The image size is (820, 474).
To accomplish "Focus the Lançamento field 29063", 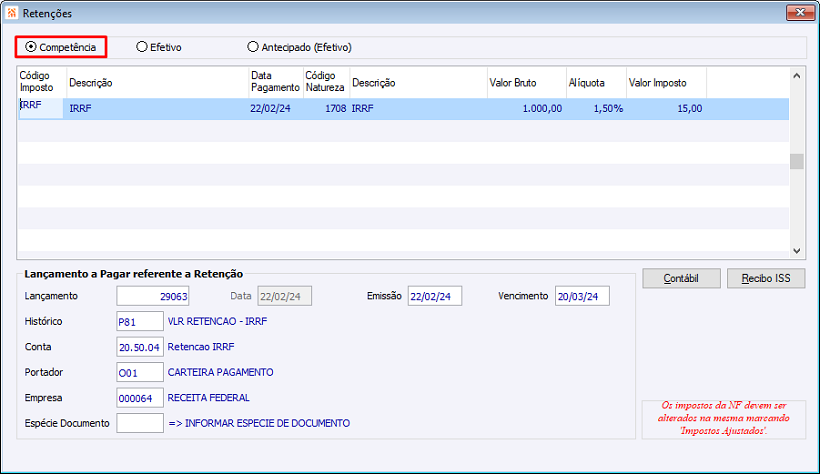I will (x=153, y=296).
